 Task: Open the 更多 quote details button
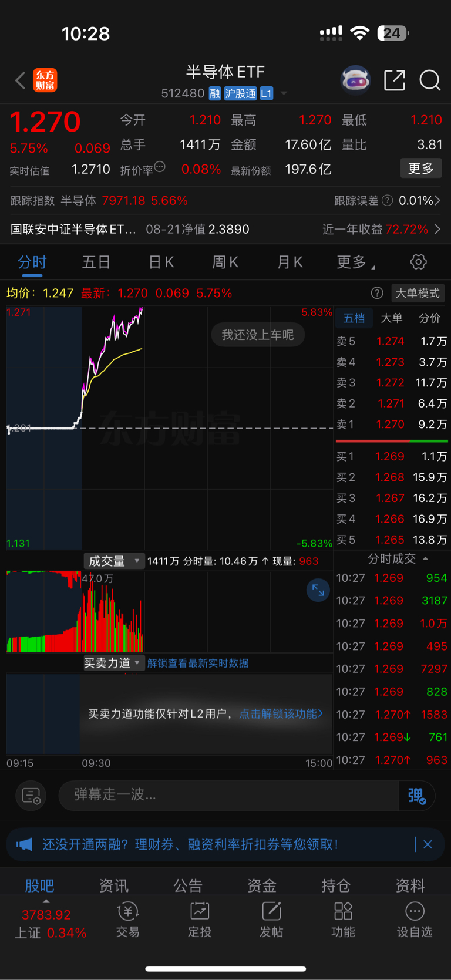(421, 169)
